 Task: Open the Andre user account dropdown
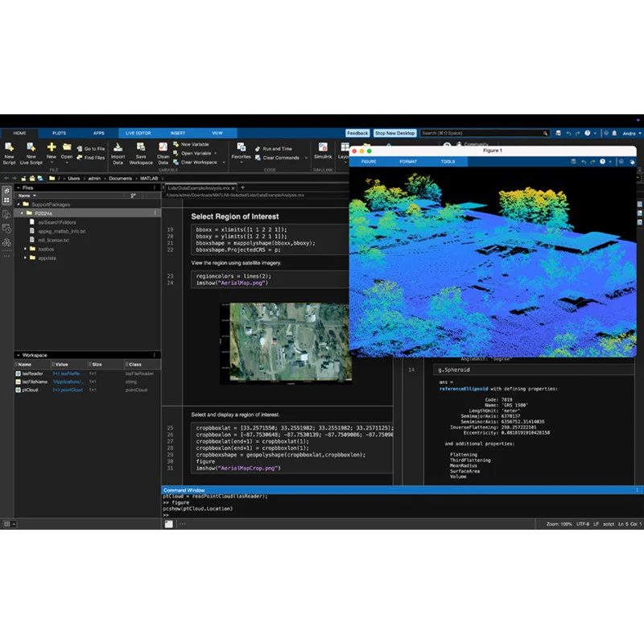coord(632,133)
